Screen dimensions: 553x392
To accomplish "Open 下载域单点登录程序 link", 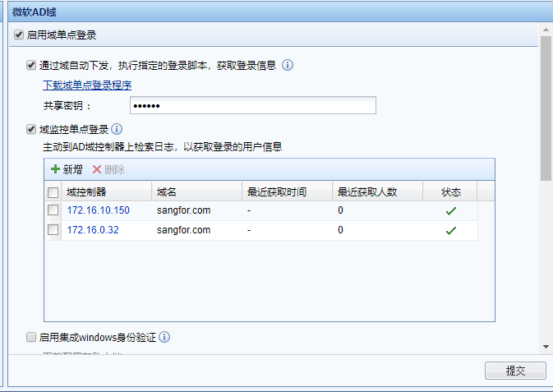I will point(87,85).
